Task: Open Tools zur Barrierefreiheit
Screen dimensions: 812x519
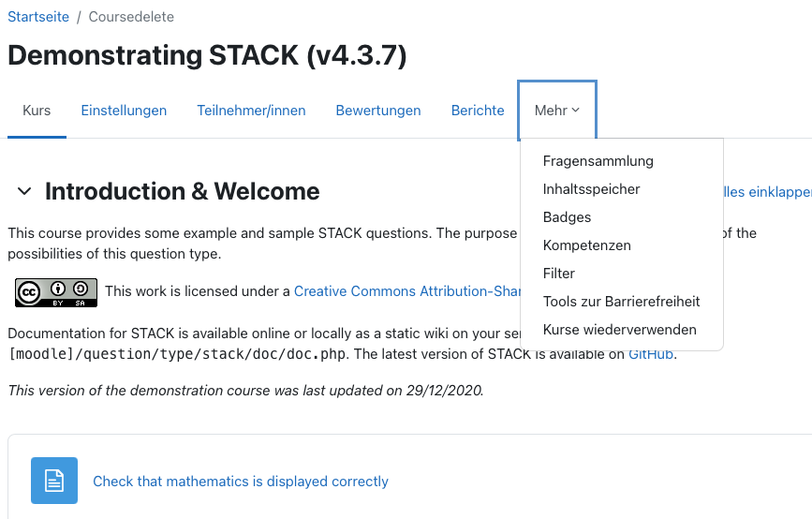Action: [x=621, y=302]
